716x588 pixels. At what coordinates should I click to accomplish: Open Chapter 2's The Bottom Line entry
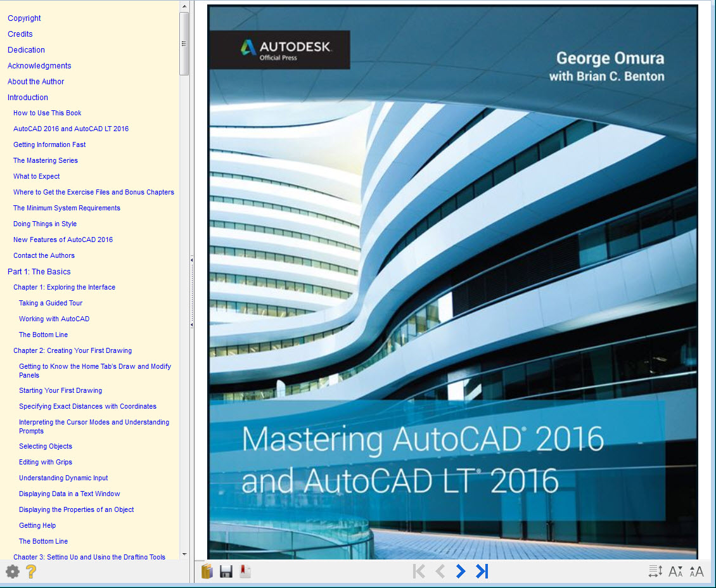[x=43, y=541]
